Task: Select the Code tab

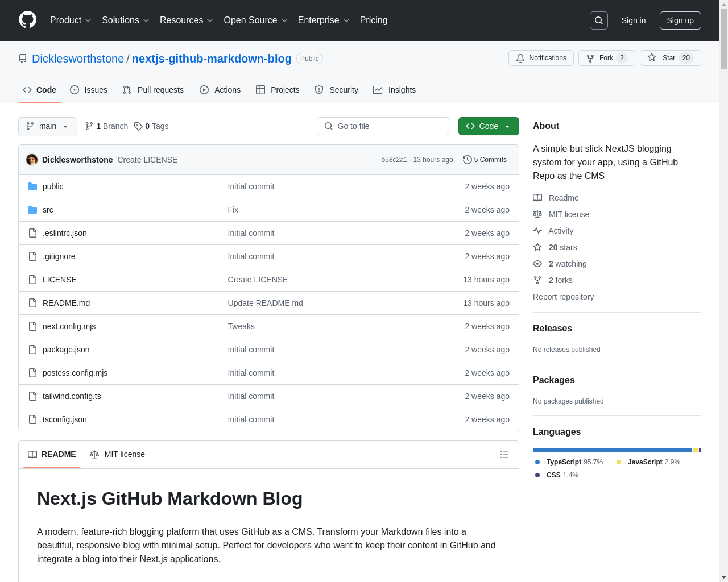Action: [x=40, y=90]
